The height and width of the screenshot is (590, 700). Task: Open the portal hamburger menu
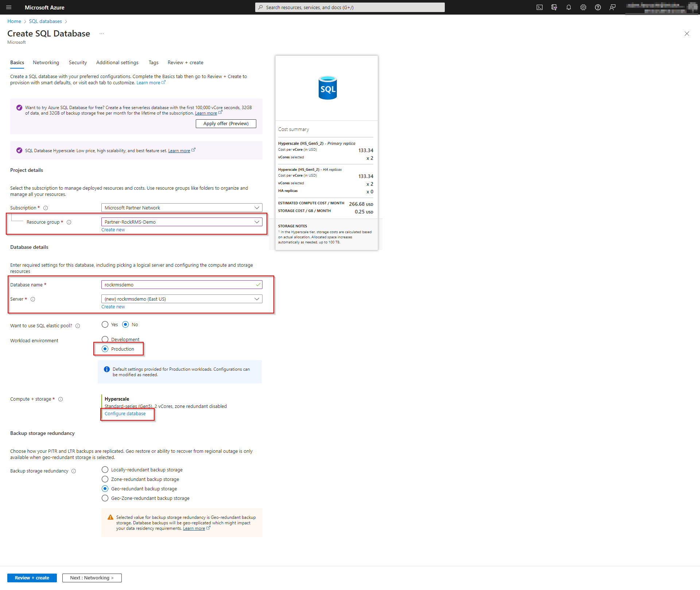point(9,7)
